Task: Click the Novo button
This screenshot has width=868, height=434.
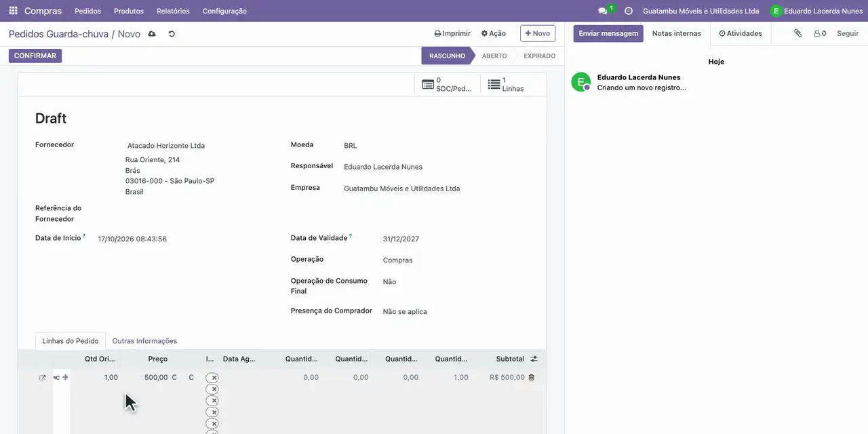Action: (x=538, y=33)
